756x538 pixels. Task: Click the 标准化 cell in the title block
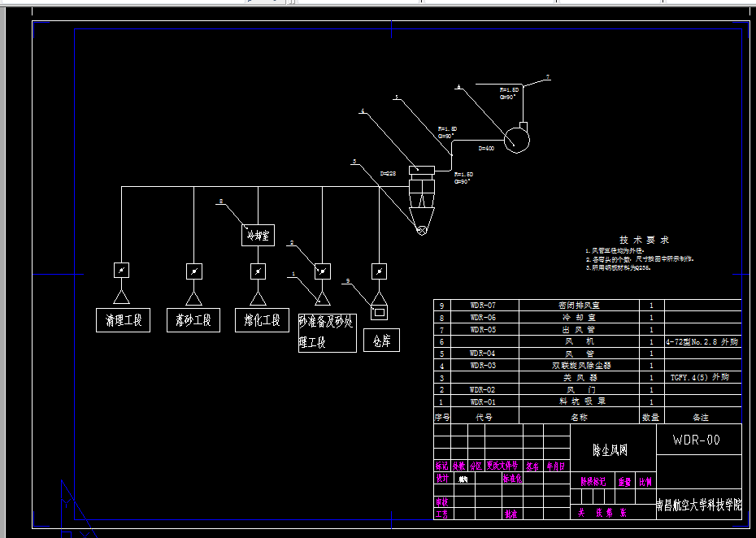point(512,478)
